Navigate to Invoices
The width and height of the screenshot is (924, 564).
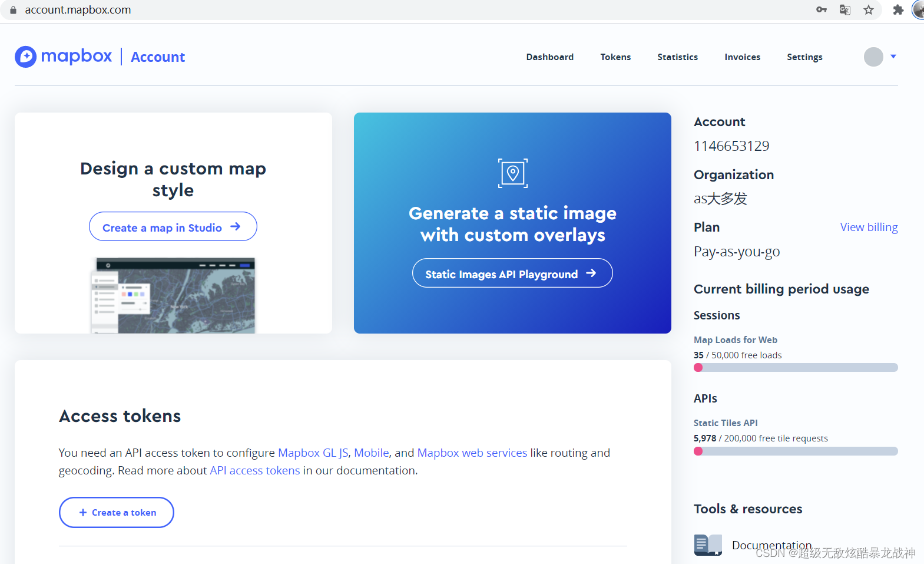point(743,57)
